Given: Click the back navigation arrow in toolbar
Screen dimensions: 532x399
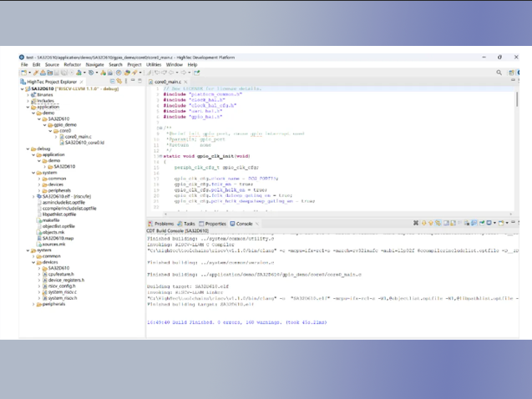Looking at the screenshot, I should coord(171,73).
